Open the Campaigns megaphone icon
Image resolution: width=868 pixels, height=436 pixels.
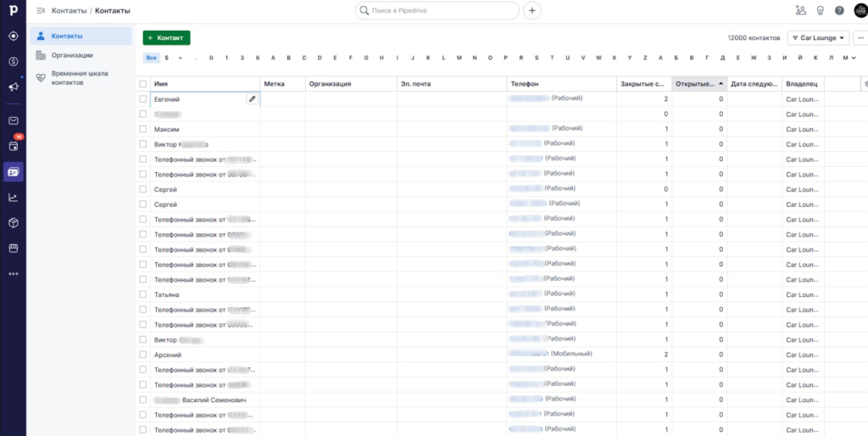pyautogui.click(x=14, y=87)
